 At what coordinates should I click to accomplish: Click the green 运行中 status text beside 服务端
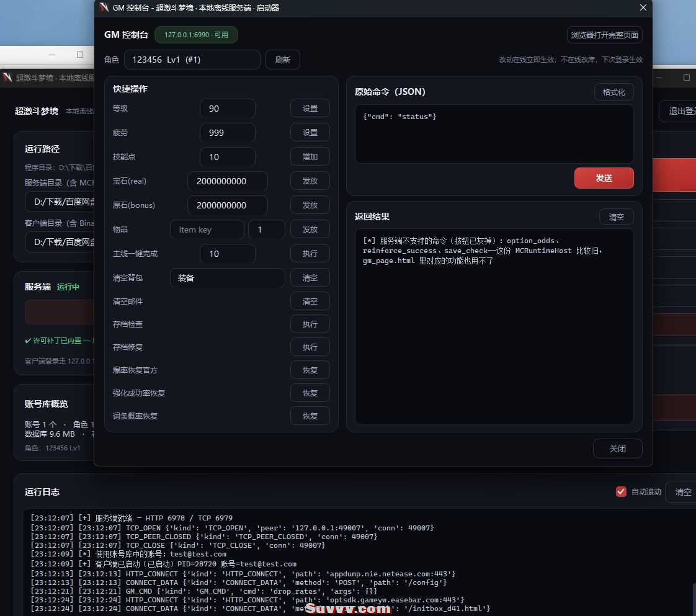68,287
